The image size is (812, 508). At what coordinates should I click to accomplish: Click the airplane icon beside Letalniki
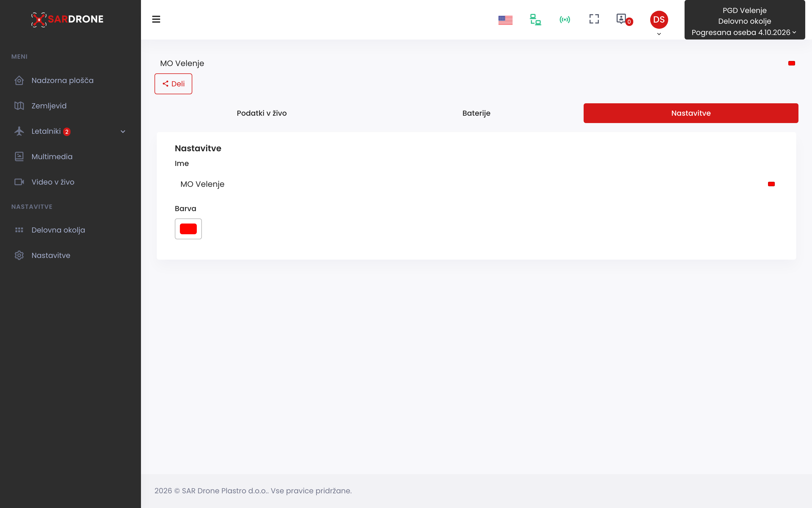19,131
